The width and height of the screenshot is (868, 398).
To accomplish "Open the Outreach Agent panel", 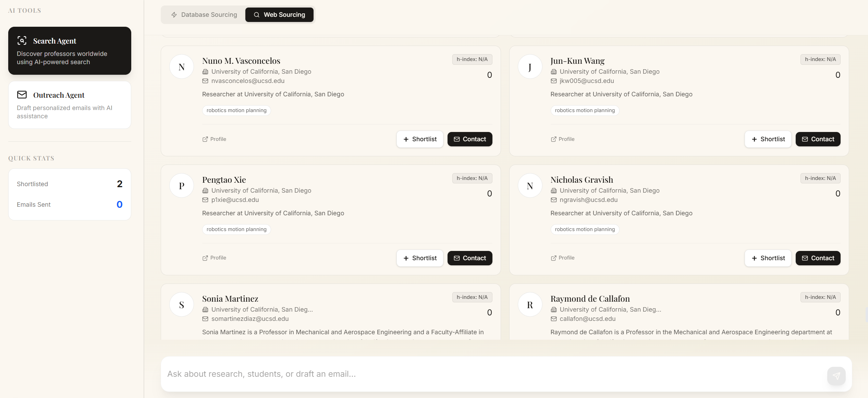I will coord(70,105).
